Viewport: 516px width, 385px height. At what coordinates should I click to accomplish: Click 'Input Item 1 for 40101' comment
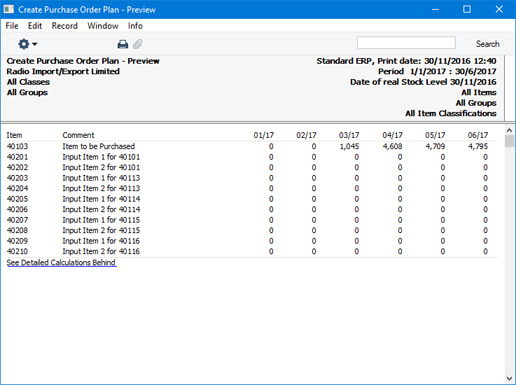tap(101, 157)
